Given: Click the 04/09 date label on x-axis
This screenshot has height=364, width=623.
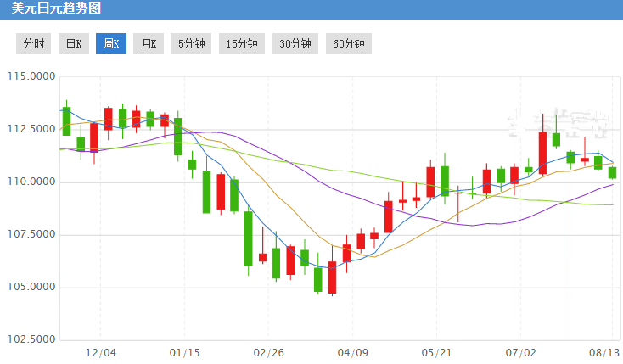Looking at the screenshot, I should coord(352,351).
